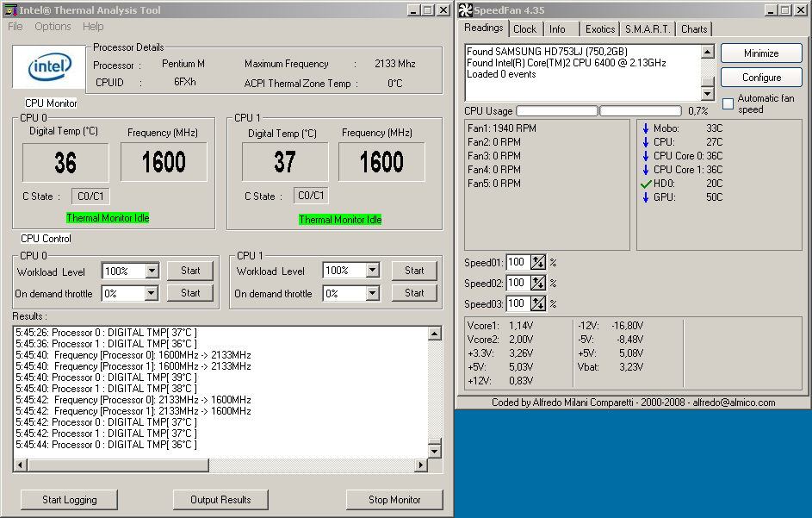Open the Options menu
This screenshot has height=518, width=812.
pyautogui.click(x=53, y=27)
